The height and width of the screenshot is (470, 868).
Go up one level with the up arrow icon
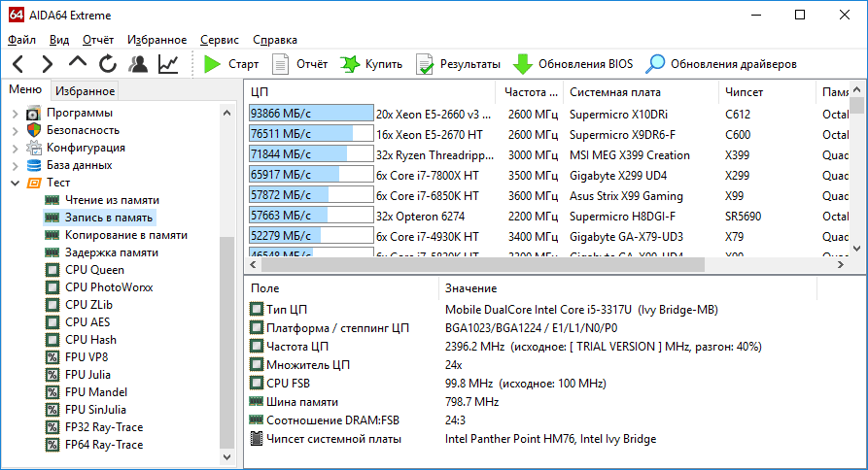point(78,62)
